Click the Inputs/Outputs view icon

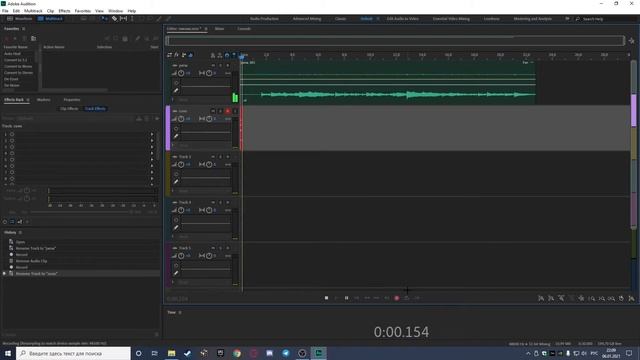click(170, 55)
